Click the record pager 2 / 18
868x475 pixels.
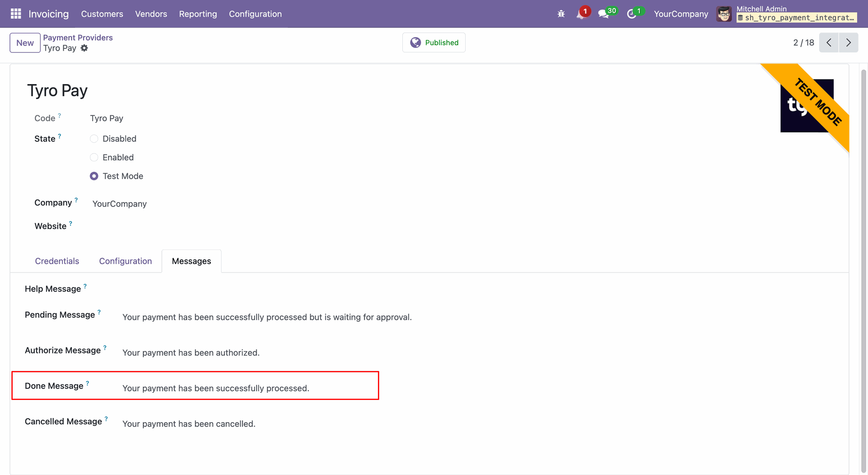coord(804,42)
